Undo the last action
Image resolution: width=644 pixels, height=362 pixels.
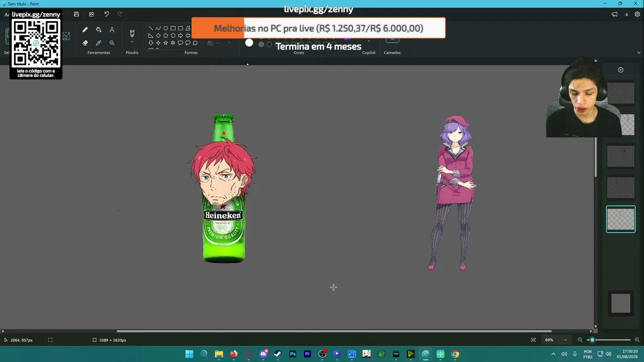click(x=107, y=15)
